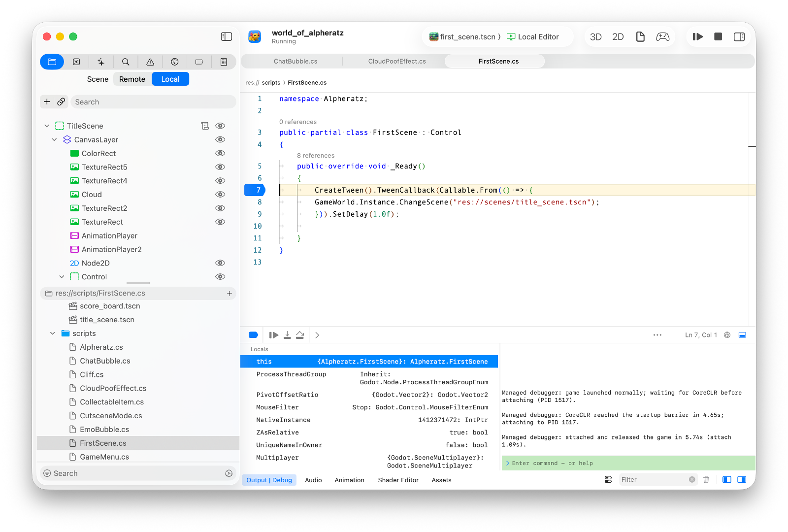This screenshot has width=788, height=532.
Task: Toggle visibility of TextureRect4
Action: coord(220,181)
